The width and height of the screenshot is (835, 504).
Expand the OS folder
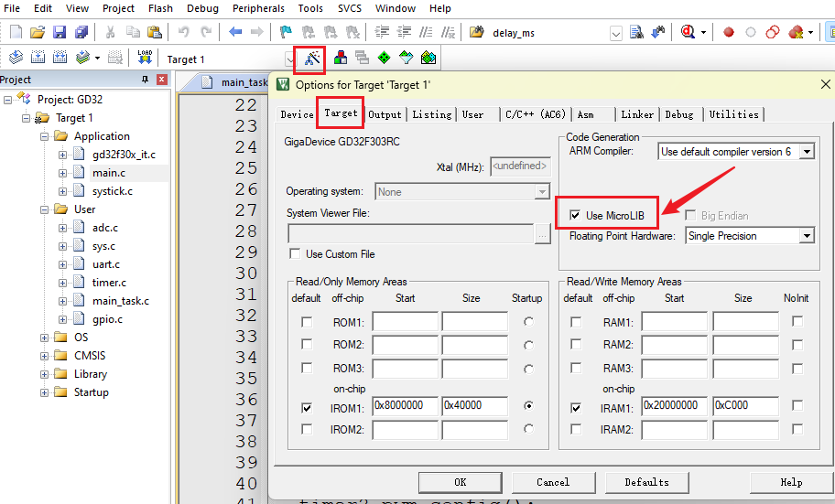coord(44,338)
